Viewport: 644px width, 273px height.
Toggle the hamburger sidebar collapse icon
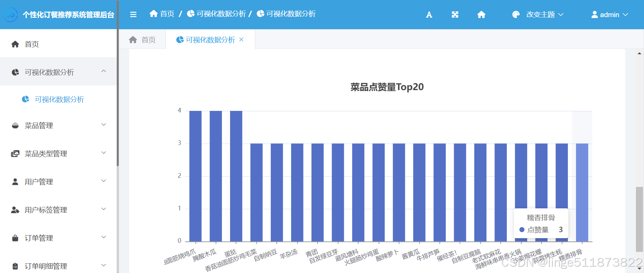point(133,14)
